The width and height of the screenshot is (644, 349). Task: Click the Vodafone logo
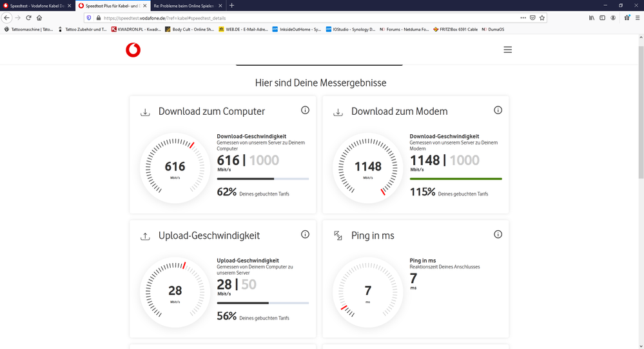click(x=133, y=50)
